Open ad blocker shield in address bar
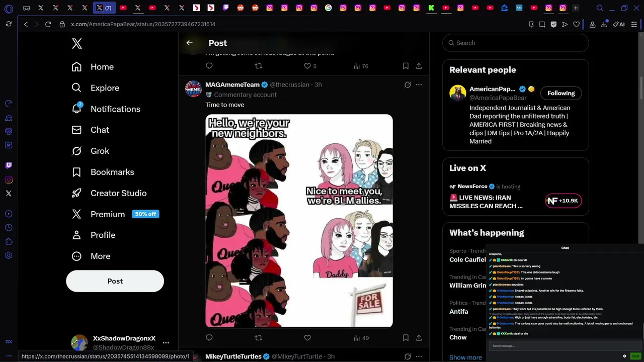Screen dimensions: 644x362 click(x=553, y=24)
